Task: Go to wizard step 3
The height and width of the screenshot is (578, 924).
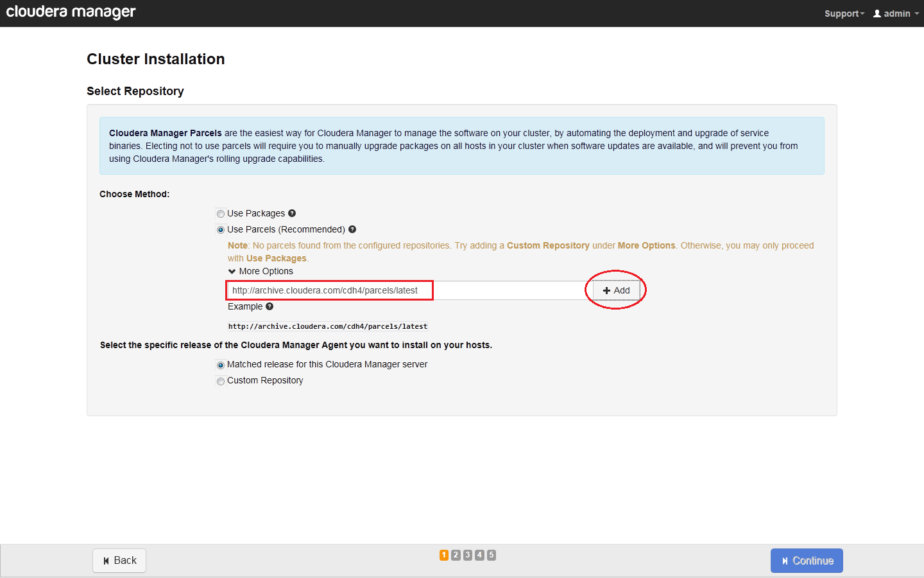Action: click(x=468, y=555)
